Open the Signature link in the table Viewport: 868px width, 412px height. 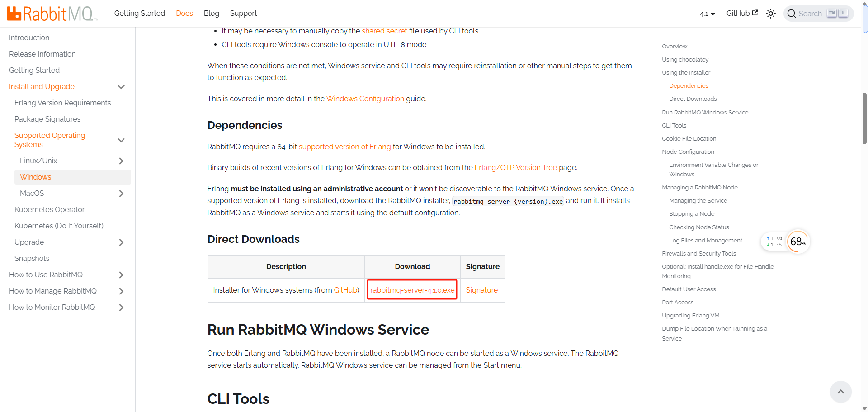tap(481, 290)
